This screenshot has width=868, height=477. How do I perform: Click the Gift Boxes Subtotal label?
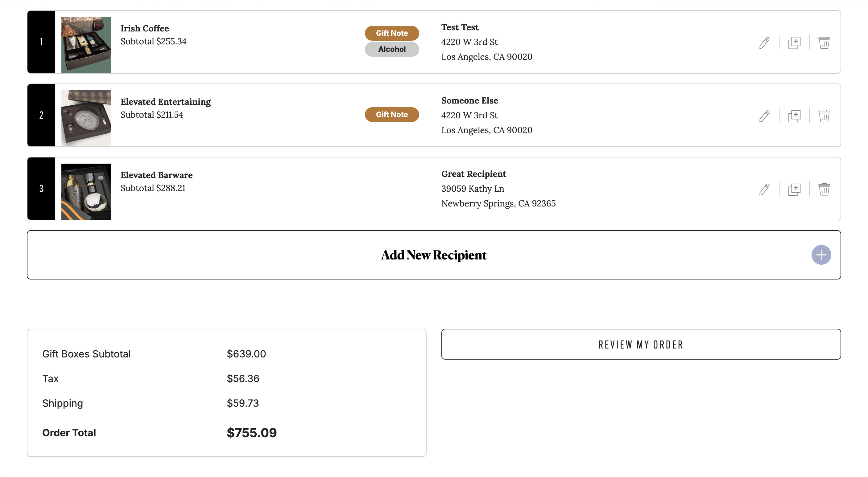tap(86, 354)
